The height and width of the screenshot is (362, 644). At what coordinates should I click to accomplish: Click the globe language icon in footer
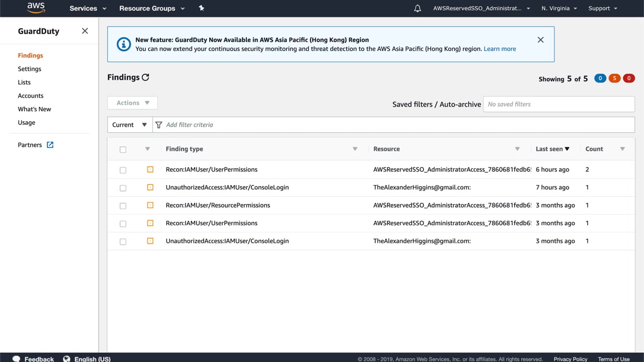click(x=66, y=359)
